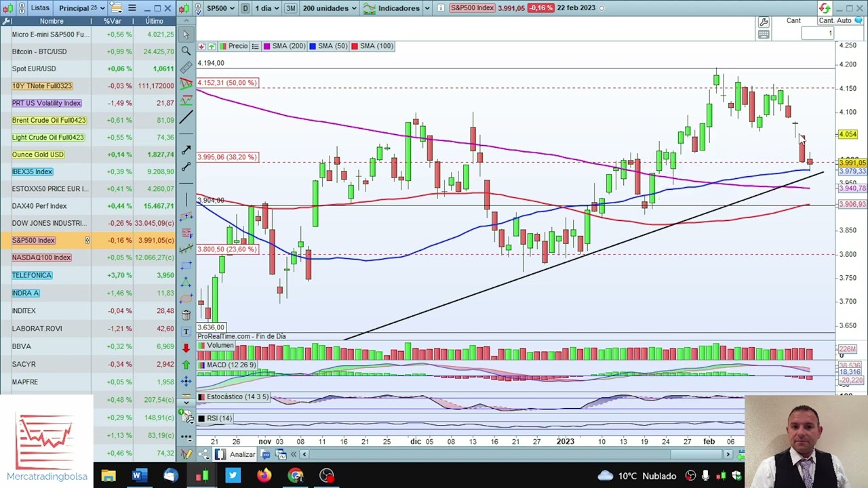This screenshot has width=868, height=488.
Task: Open the RSI (14) indicator label
Action: pyautogui.click(x=215, y=418)
